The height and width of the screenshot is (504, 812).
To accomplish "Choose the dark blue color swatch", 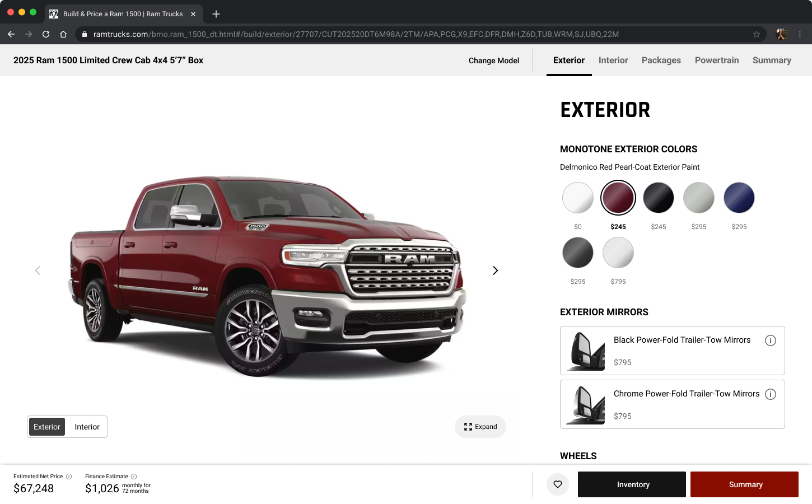I will 739,198.
